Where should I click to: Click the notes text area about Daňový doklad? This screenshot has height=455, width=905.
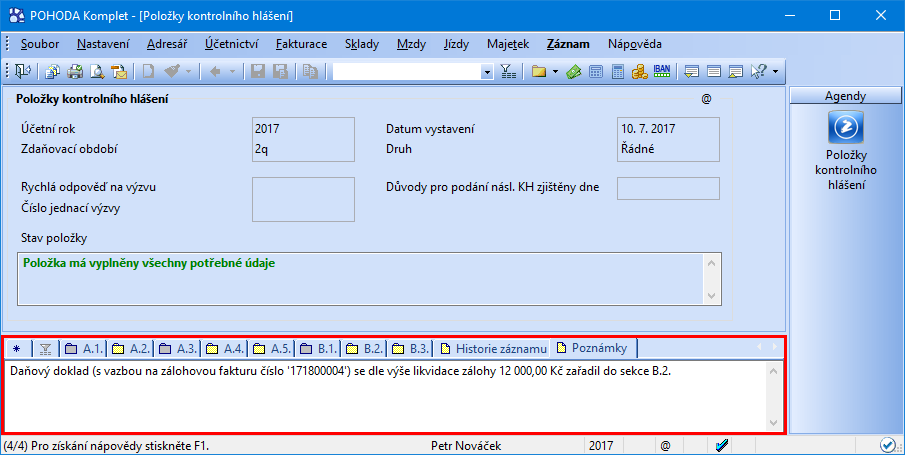[x=387, y=397]
